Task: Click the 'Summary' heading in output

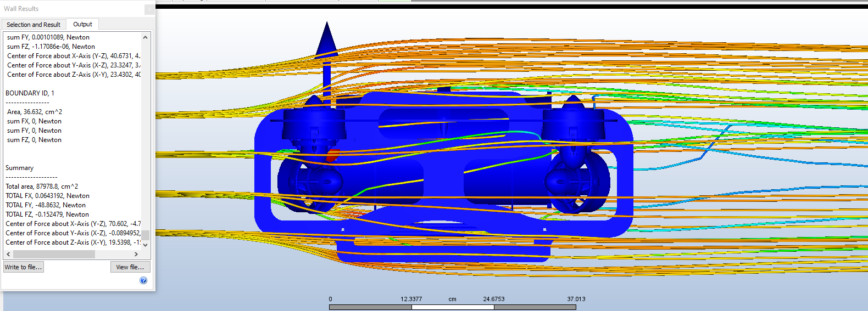Action: coord(19,168)
